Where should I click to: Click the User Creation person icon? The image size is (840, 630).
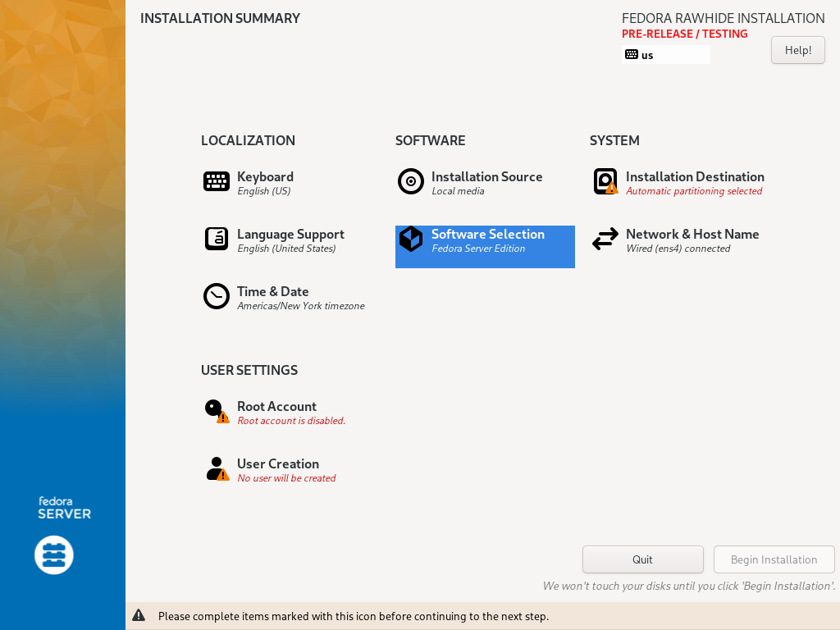click(217, 468)
